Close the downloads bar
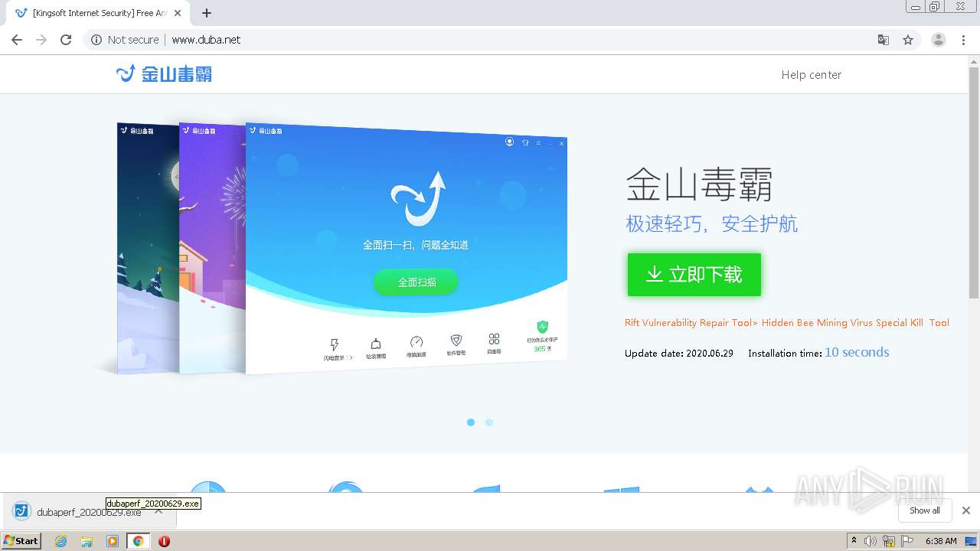The image size is (980, 551). 966,510
